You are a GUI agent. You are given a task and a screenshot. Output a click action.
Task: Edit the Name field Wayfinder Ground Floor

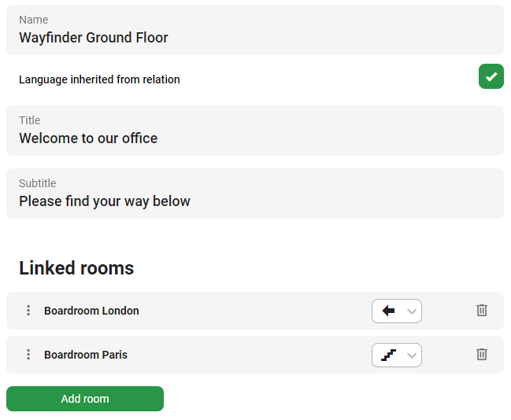tap(255, 30)
